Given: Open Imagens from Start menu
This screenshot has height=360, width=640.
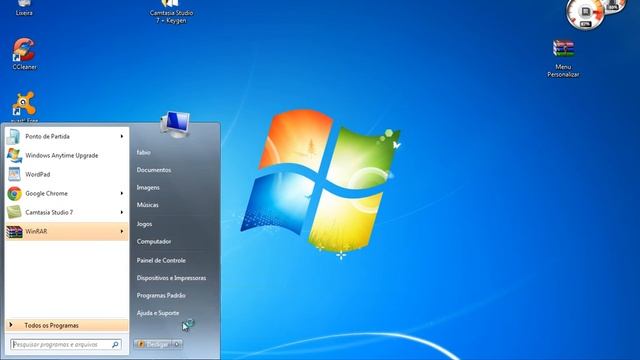Looking at the screenshot, I should pyautogui.click(x=148, y=187).
